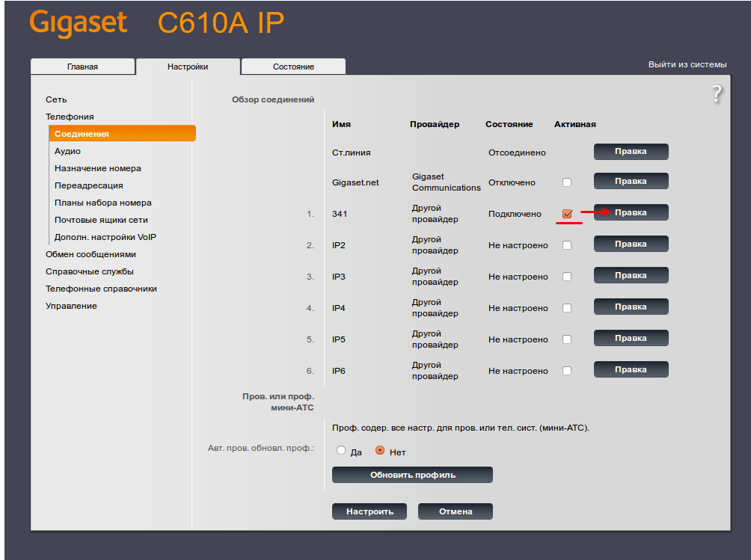Click Правка for connection 341

[x=631, y=212]
